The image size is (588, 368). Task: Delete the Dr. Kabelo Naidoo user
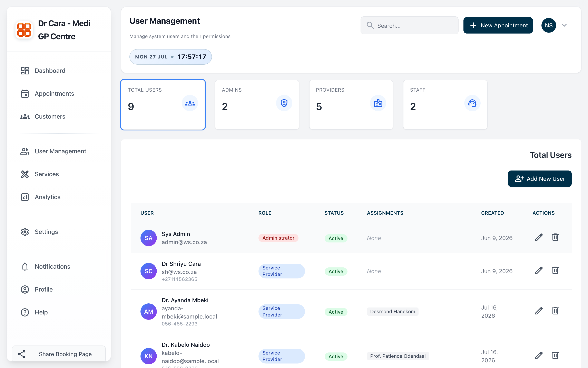(x=555, y=355)
